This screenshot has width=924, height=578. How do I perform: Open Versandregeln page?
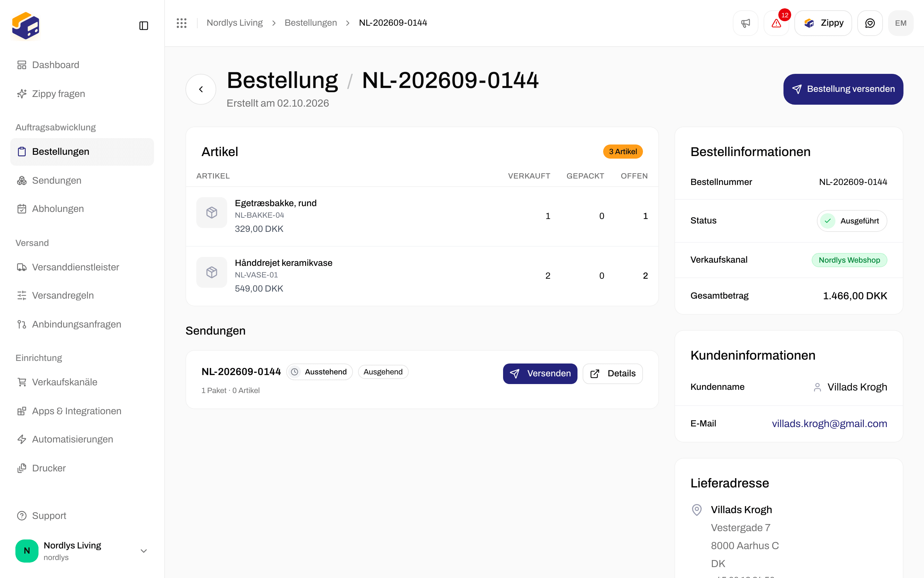pyautogui.click(x=82, y=295)
